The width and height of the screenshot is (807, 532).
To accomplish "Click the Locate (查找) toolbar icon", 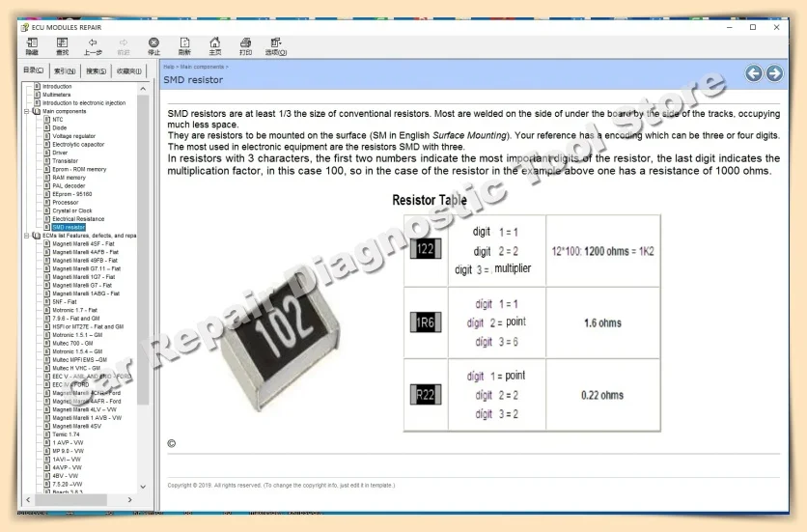I will tap(62, 45).
